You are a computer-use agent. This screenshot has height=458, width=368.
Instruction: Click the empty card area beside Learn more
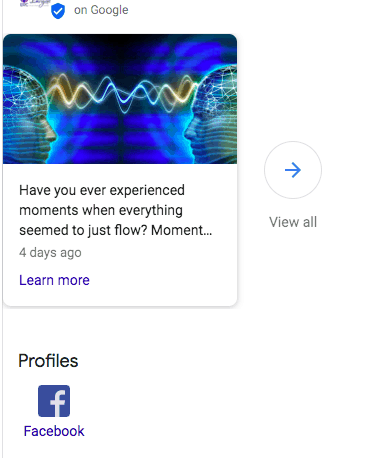163,280
